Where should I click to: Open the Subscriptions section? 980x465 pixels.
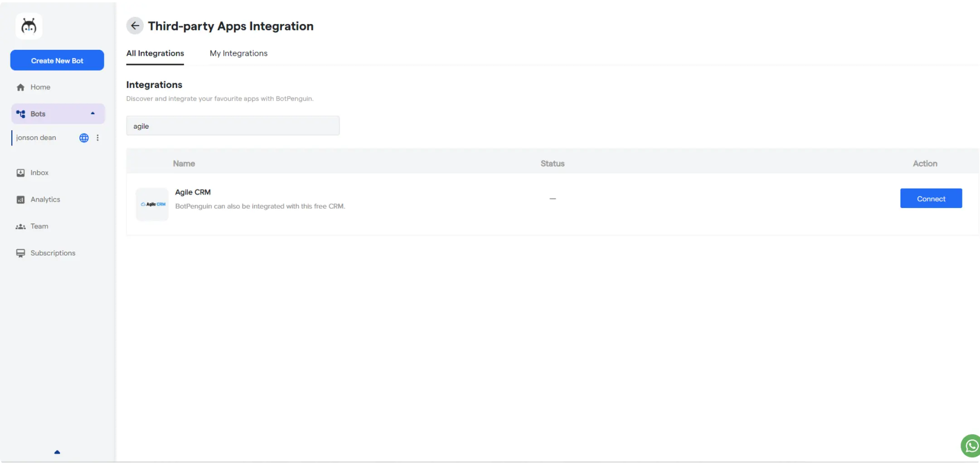tap(53, 252)
